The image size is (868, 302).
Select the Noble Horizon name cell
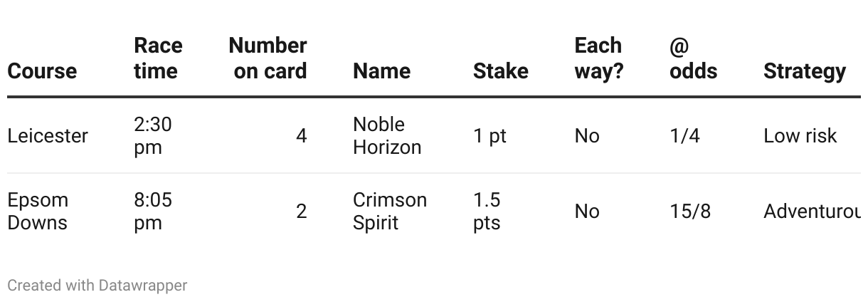(x=387, y=136)
